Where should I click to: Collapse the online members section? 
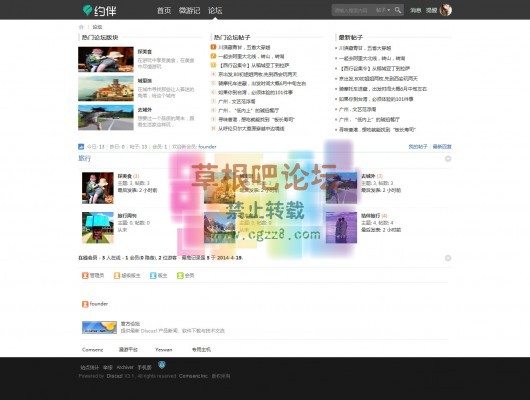(x=448, y=258)
